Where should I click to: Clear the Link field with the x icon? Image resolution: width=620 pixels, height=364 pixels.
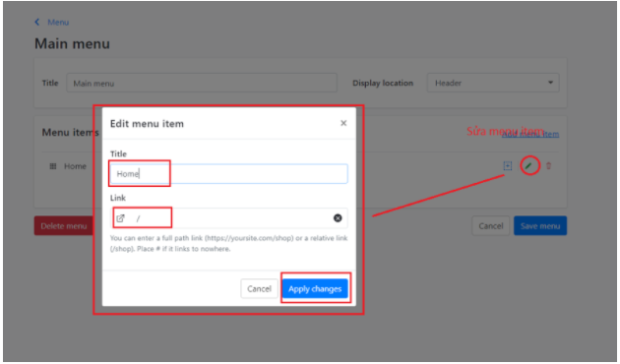pyautogui.click(x=338, y=218)
